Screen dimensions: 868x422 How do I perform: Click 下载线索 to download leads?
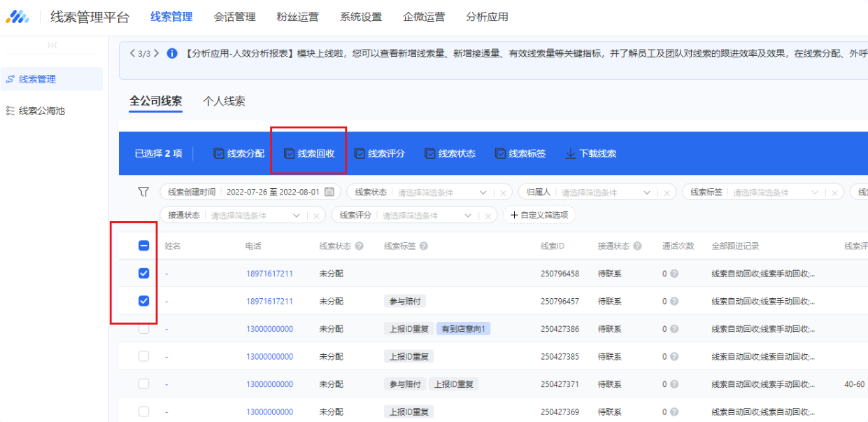[x=592, y=153]
